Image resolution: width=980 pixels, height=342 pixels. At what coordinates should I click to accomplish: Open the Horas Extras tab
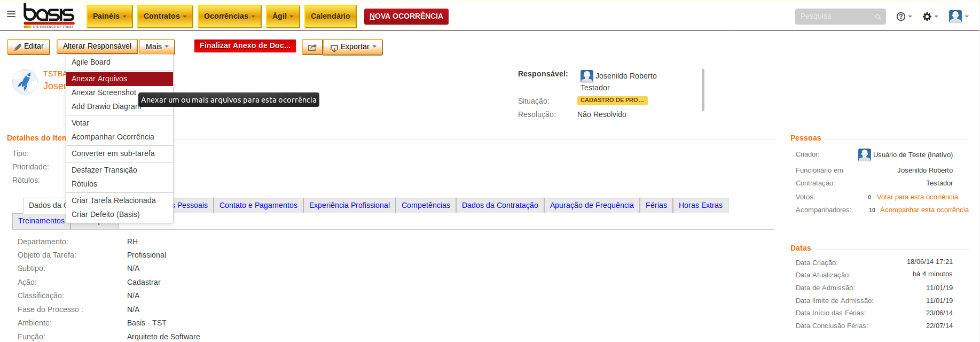click(700, 205)
